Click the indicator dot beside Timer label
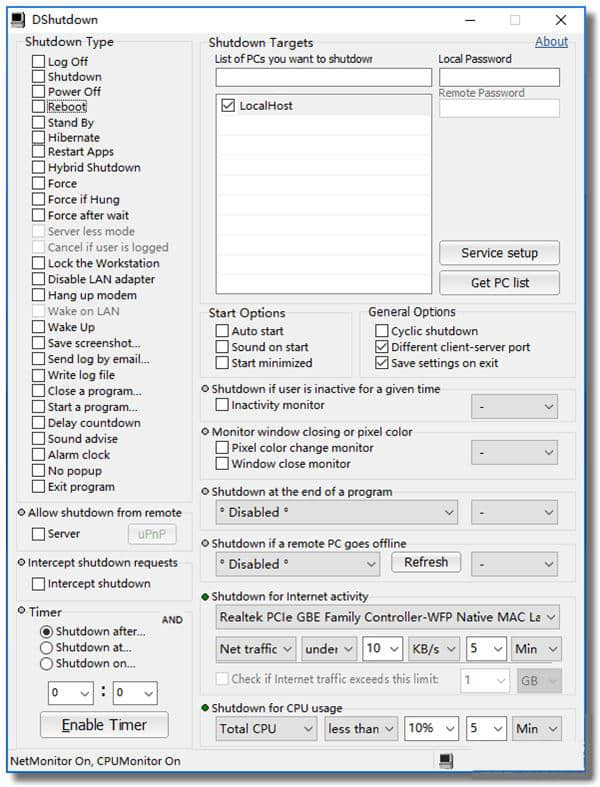 [x=22, y=611]
